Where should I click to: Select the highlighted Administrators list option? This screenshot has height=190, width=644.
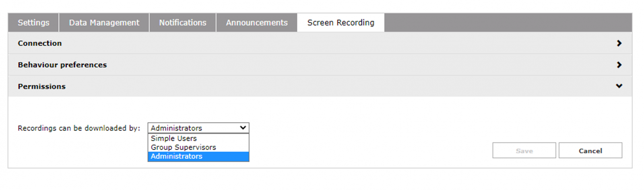click(x=177, y=157)
